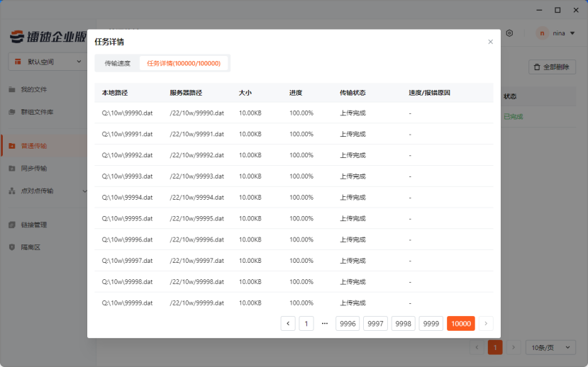Screen dimensions: 588x367
Task: Open page 9996 of task details
Action: coord(348,324)
